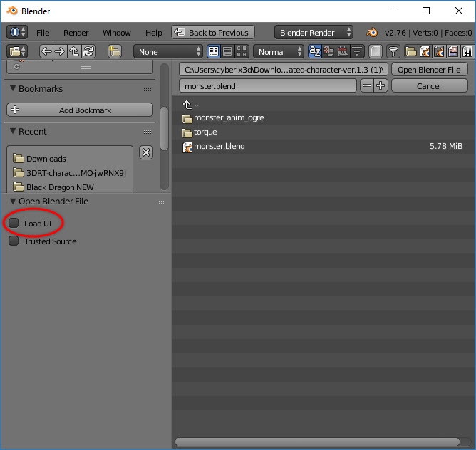Open the 3DRT-charac...MO-jwRNX9J recent folder
Viewport: 476px width, 450px height.
click(70, 172)
